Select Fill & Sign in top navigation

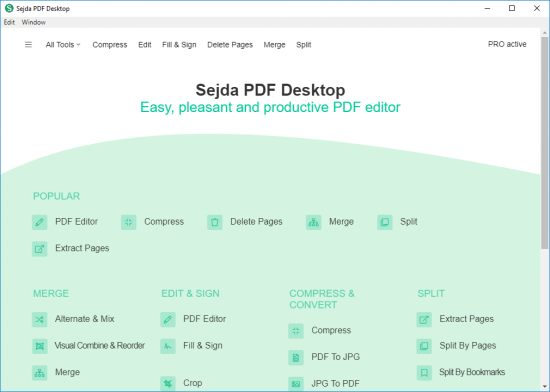coord(179,45)
